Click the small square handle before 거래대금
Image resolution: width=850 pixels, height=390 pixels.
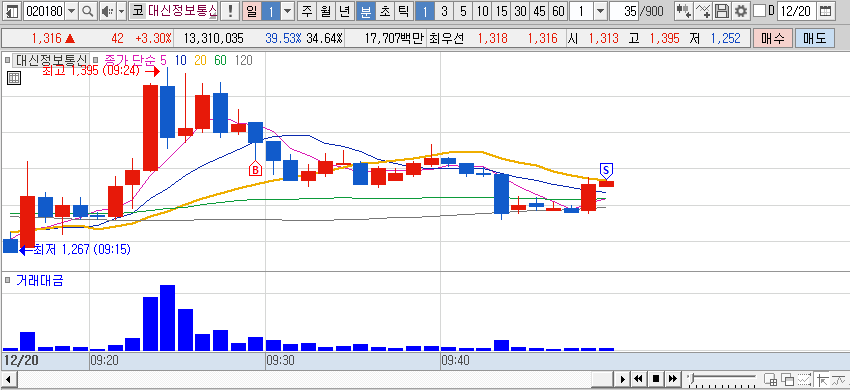[x=8, y=280]
